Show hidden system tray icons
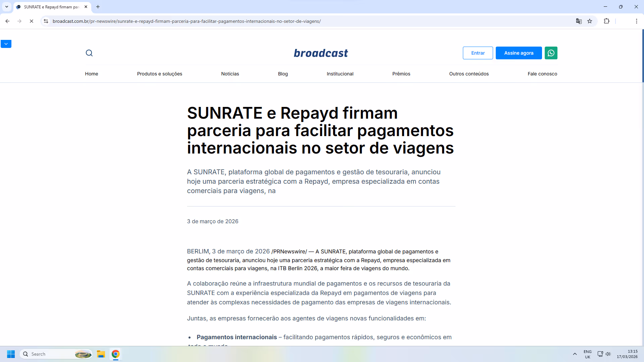 click(x=575, y=354)
